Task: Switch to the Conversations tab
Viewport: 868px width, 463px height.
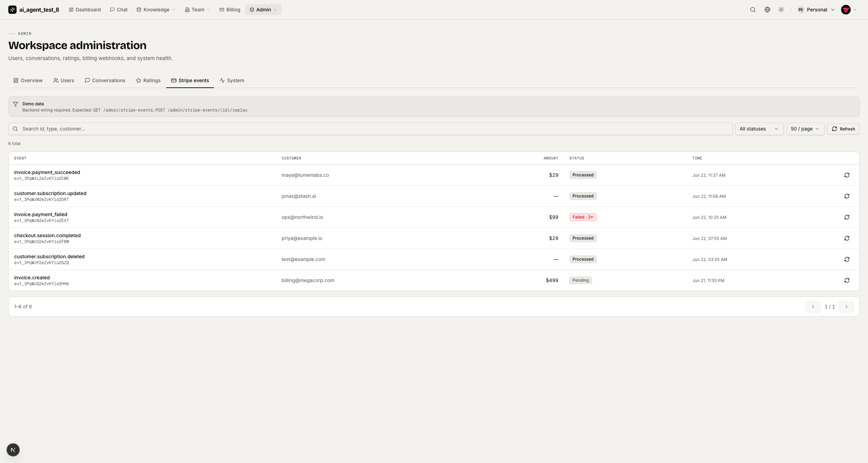Action: pyautogui.click(x=105, y=80)
